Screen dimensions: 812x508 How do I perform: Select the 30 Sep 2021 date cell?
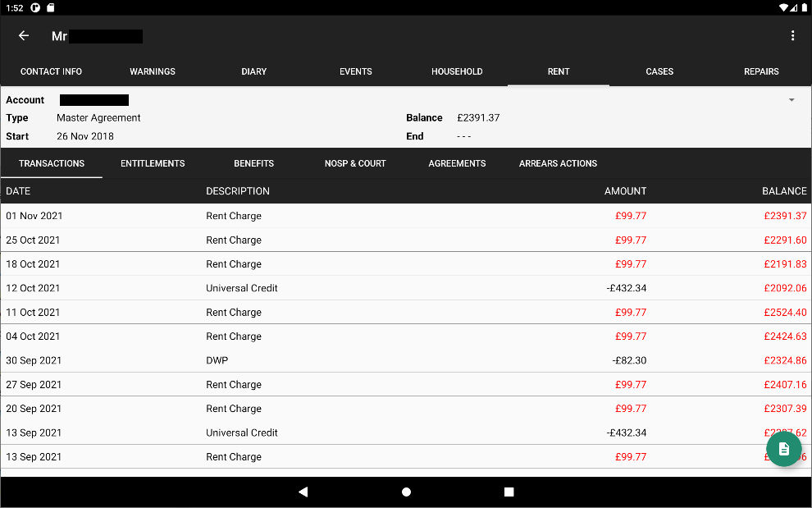click(x=34, y=360)
